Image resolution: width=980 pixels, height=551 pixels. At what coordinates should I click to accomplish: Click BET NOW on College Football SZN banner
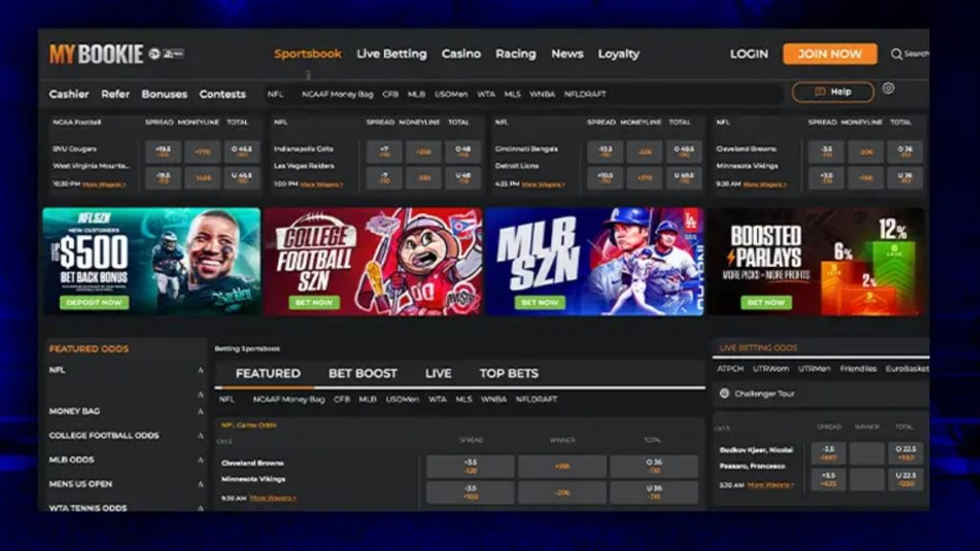pyautogui.click(x=314, y=302)
